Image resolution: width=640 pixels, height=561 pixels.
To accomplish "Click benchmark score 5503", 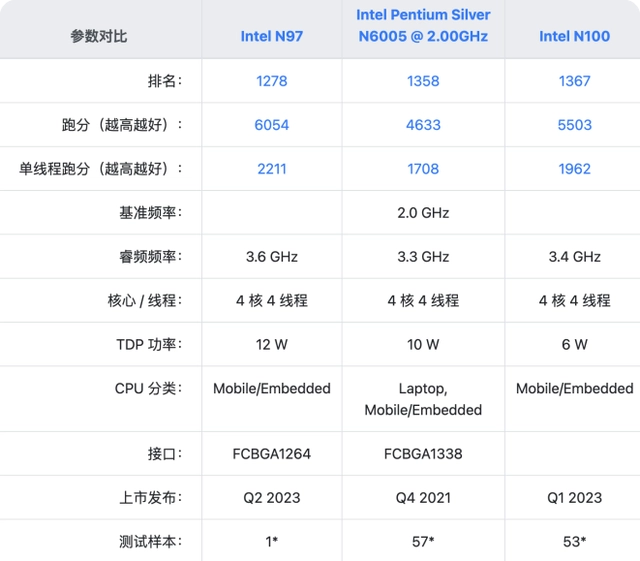I will [x=574, y=125].
